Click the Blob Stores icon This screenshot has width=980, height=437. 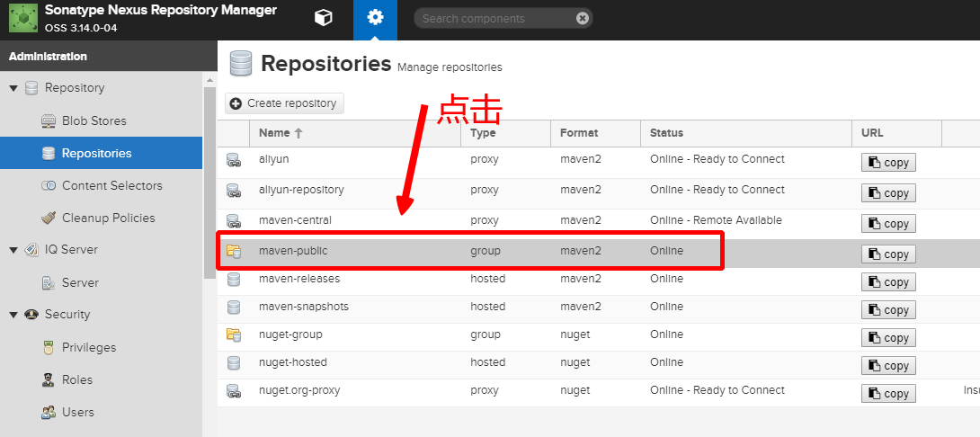coord(49,121)
